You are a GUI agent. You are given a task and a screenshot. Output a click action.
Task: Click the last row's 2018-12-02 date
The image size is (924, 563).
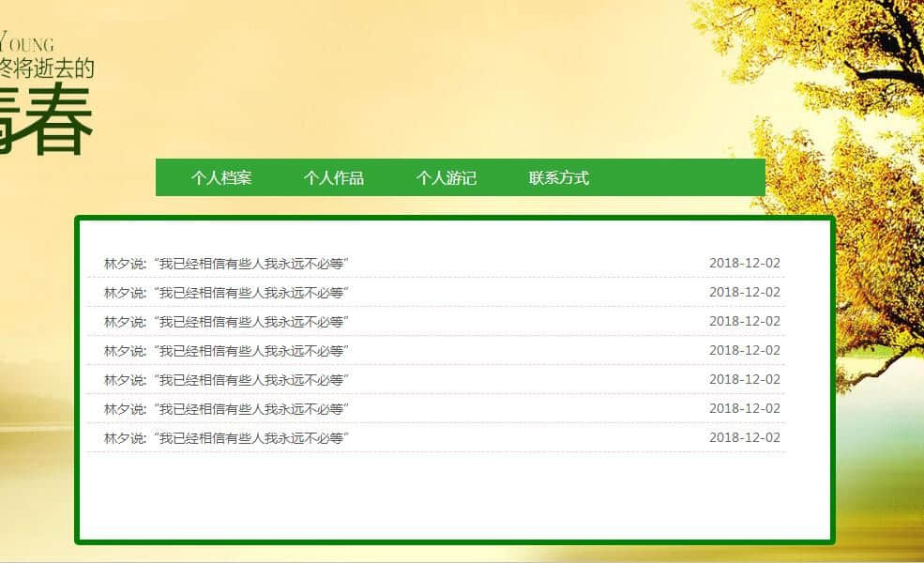tap(744, 437)
